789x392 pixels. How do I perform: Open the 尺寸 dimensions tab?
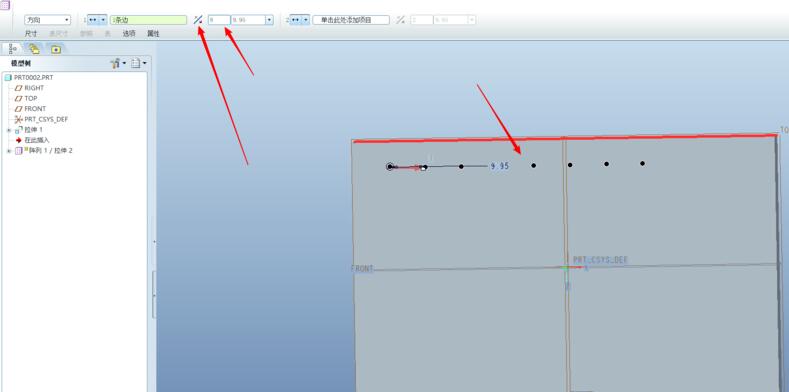(31, 34)
